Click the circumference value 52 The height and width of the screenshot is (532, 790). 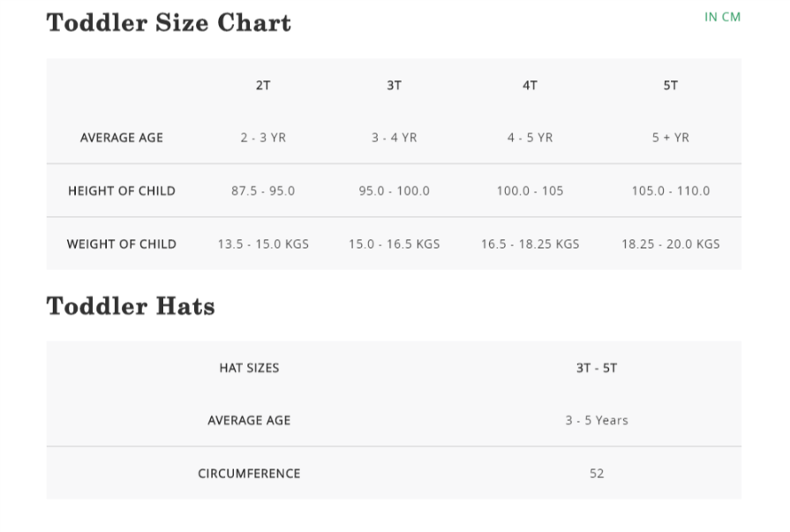point(597,474)
